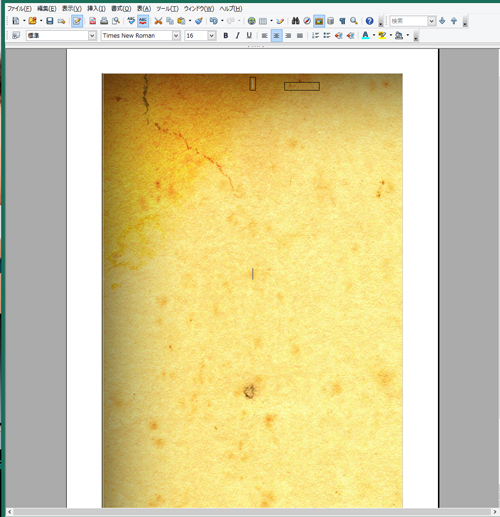Save the document with the floppy disk icon
This screenshot has width=500, height=517.
coord(50,21)
